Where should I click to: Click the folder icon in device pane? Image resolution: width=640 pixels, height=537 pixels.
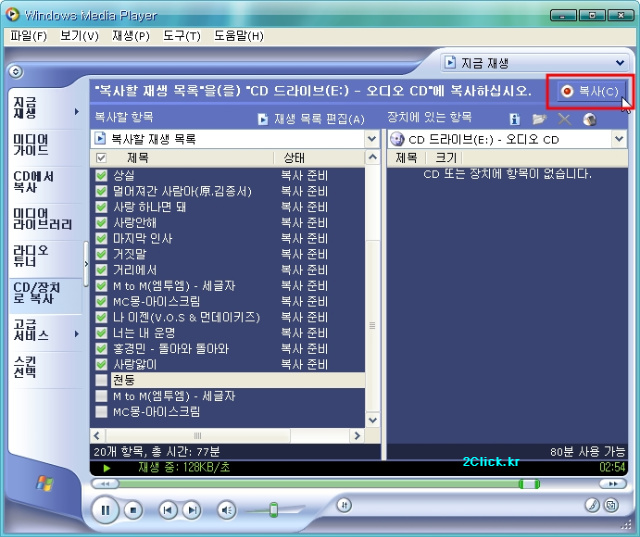pyautogui.click(x=539, y=119)
